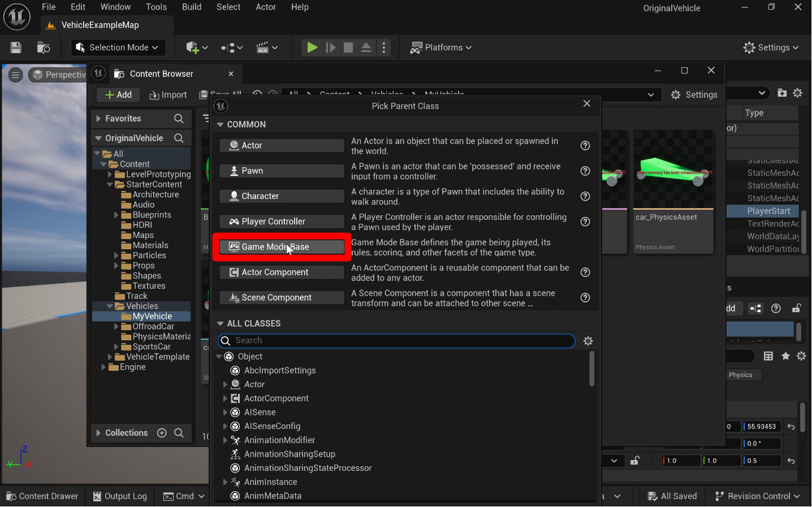
Task: Select AnimationSharingSetup class
Action: (290, 454)
